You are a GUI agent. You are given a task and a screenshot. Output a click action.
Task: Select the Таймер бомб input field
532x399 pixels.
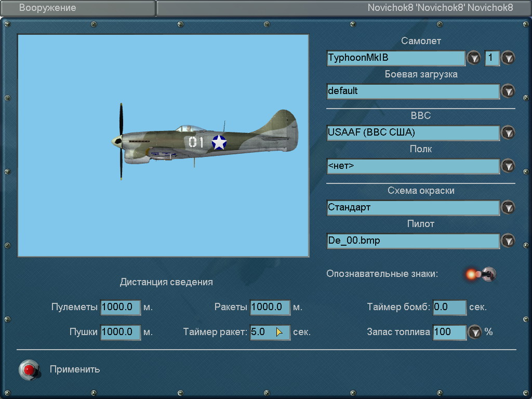click(x=449, y=307)
